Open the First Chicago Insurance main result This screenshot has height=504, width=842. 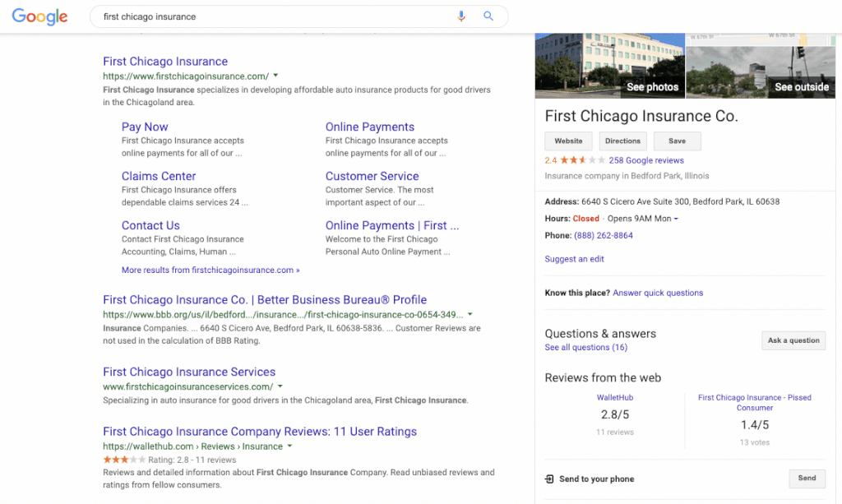[x=165, y=61]
